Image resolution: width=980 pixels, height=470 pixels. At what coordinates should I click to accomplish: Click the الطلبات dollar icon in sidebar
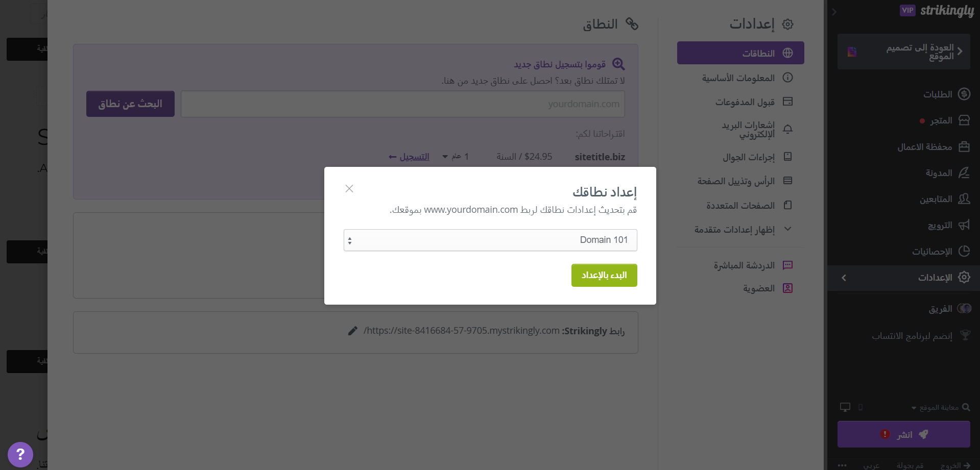pyautogui.click(x=964, y=94)
